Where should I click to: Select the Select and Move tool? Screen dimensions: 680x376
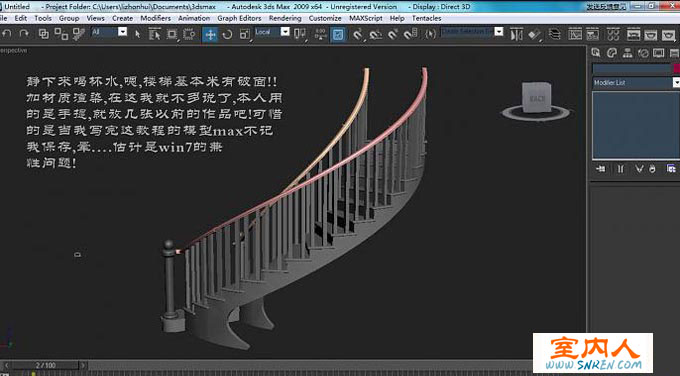[210, 34]
